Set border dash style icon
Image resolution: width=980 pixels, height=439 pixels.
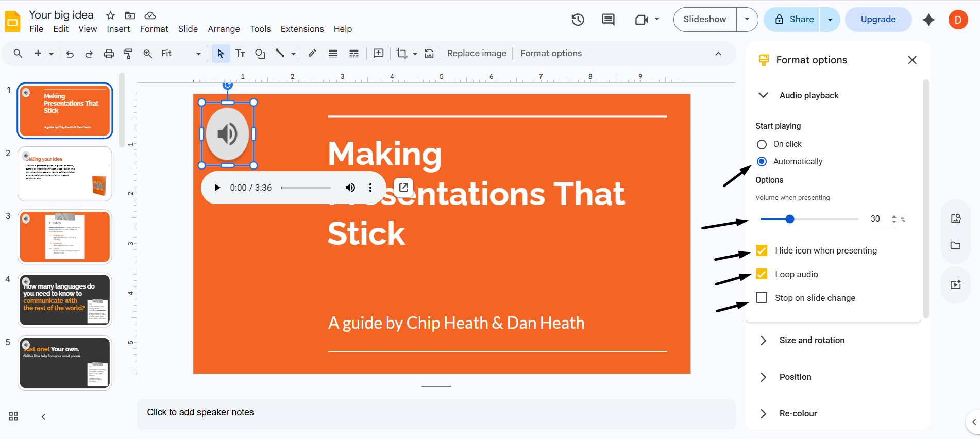pos(354,54)
